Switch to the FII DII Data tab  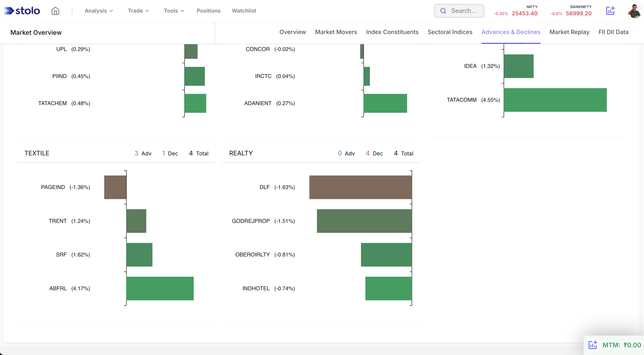tap(613, 32)
